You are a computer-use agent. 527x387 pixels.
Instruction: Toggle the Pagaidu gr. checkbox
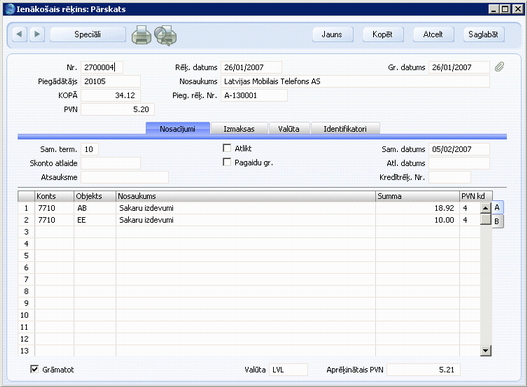click(227, 162)
